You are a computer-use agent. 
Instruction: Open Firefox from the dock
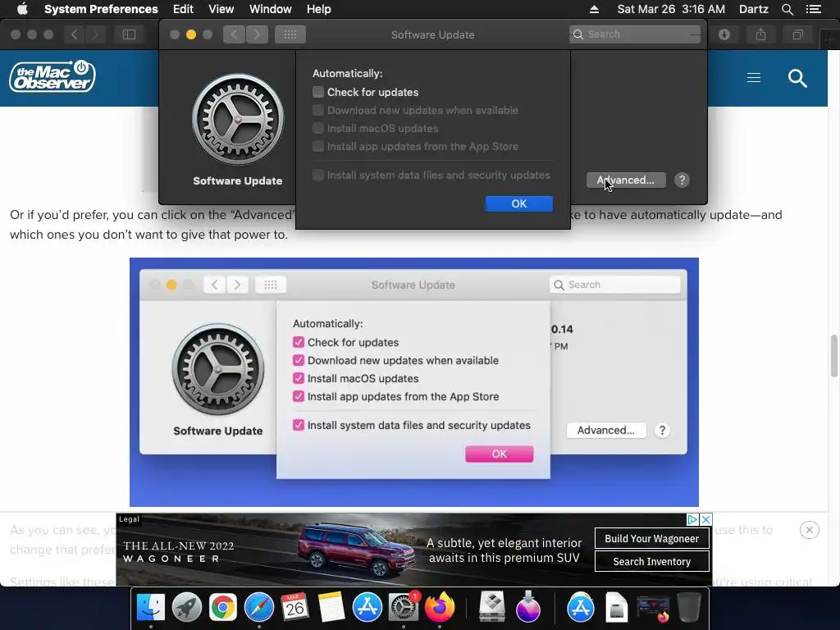point(440,608)
